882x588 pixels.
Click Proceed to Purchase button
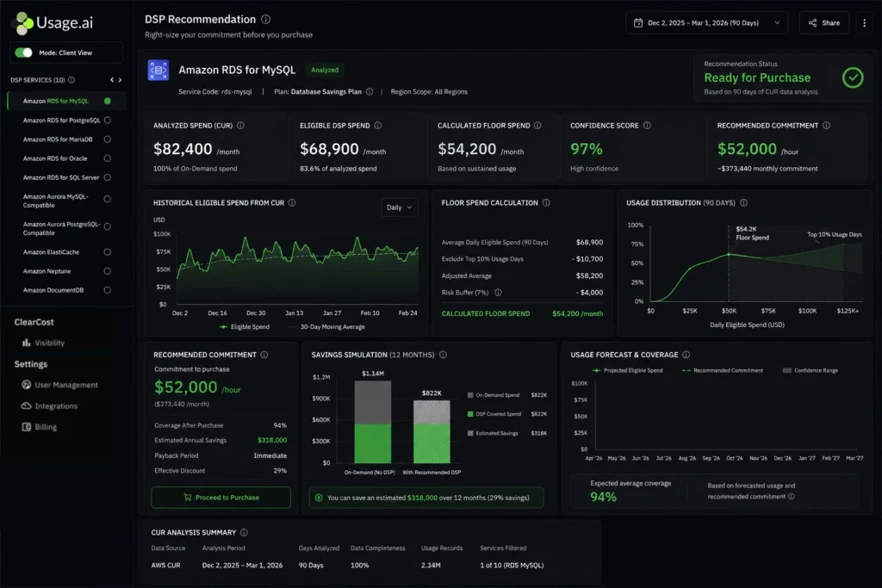coord(221,498)
